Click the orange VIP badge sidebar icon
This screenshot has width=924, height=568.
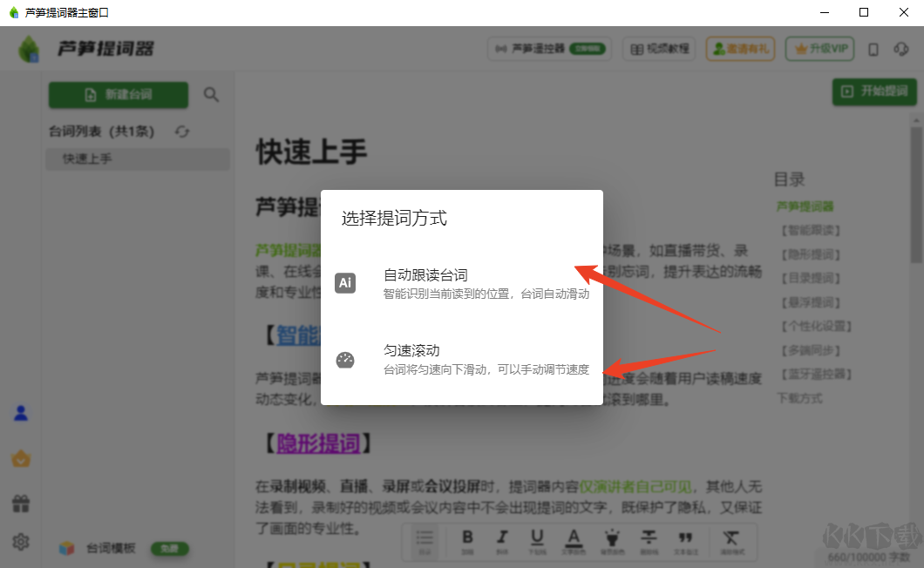tap(21, 458)
